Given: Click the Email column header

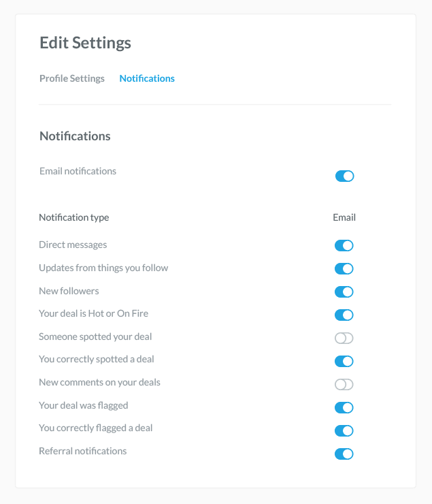Looking at the screenshot, I should pos(344,218).
